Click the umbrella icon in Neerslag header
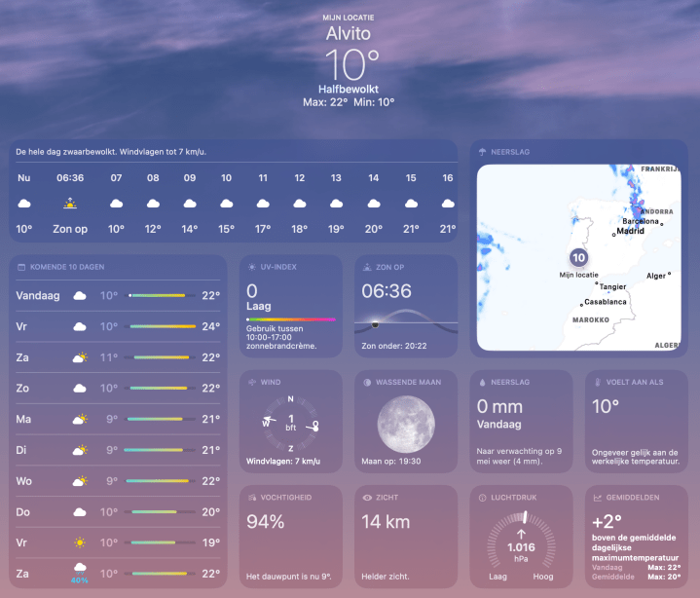 (482, 152)
